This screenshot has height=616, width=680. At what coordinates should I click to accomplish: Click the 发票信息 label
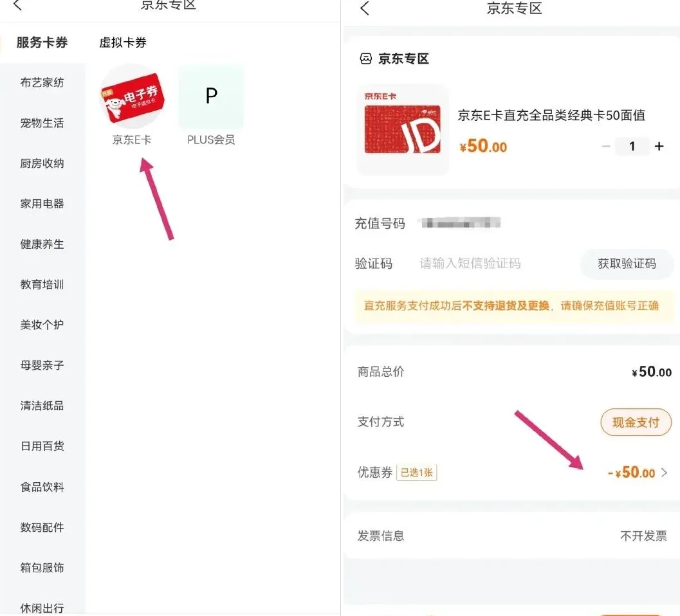point(381,536)
